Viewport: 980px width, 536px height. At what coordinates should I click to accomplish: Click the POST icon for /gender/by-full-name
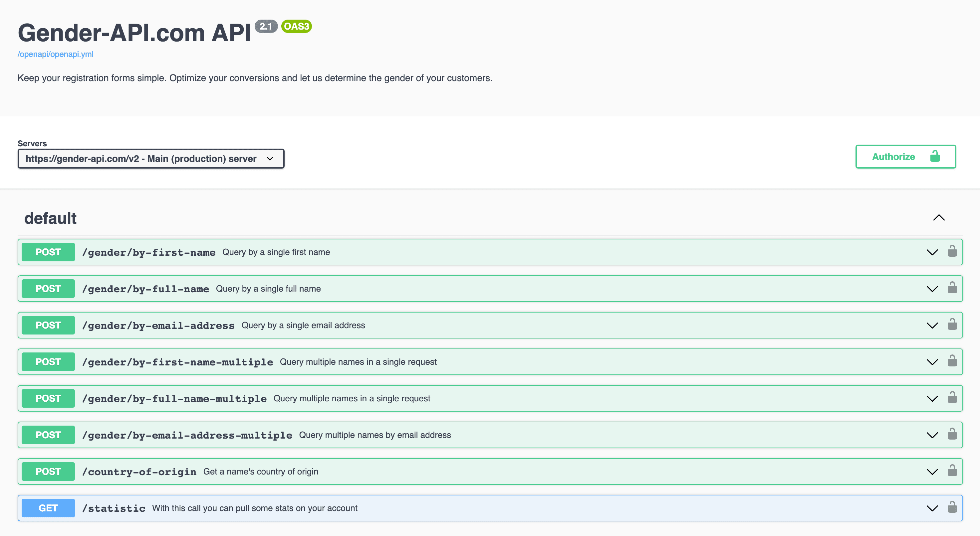[x=48, y=288]
